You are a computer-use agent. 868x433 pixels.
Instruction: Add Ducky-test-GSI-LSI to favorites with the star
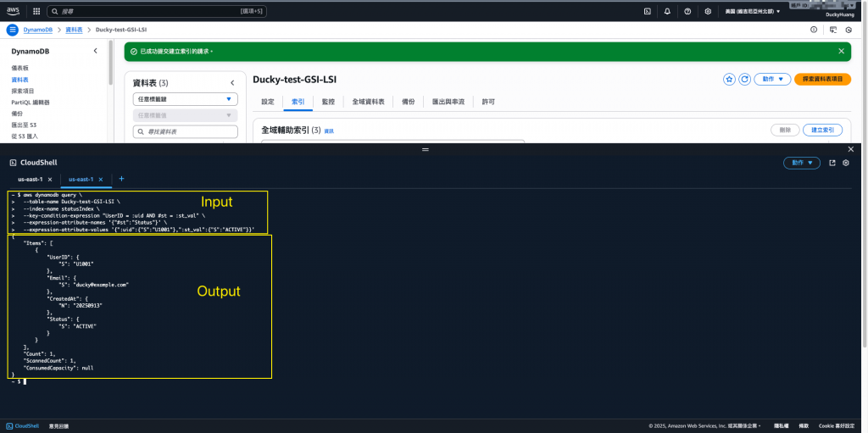click(x=730, y=79)
